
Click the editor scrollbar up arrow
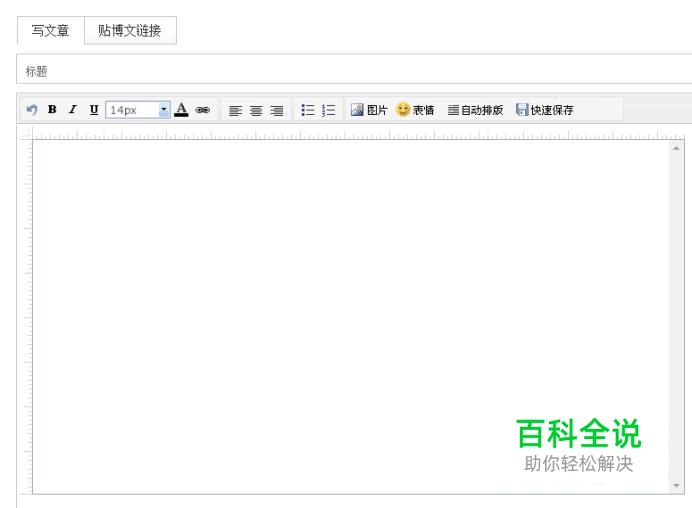(x=676, y=149)
